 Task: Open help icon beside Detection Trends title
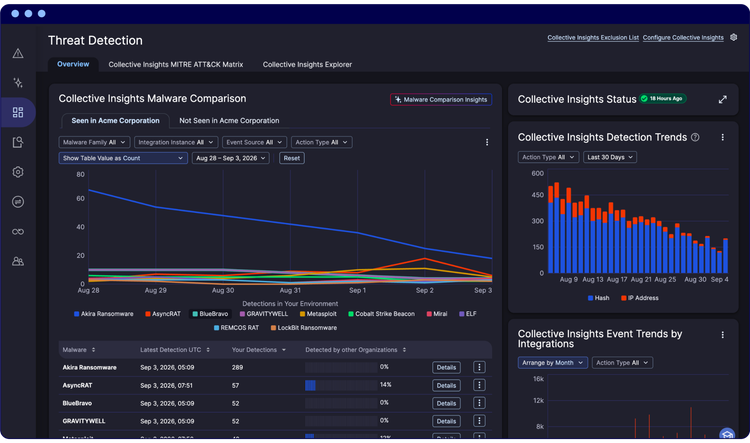click(x=695, y=137)
